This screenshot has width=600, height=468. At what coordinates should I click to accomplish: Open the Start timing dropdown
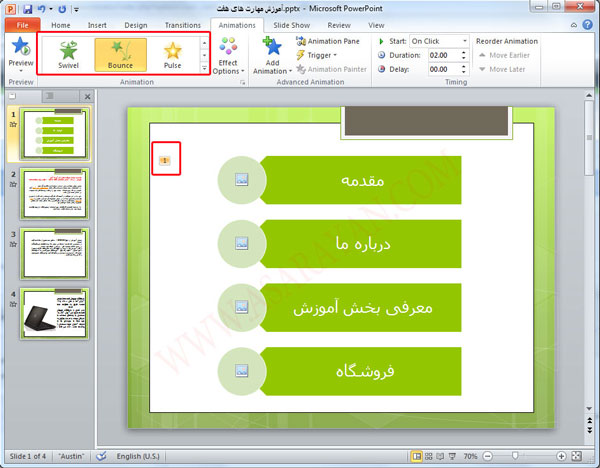[x=438, y=41]
